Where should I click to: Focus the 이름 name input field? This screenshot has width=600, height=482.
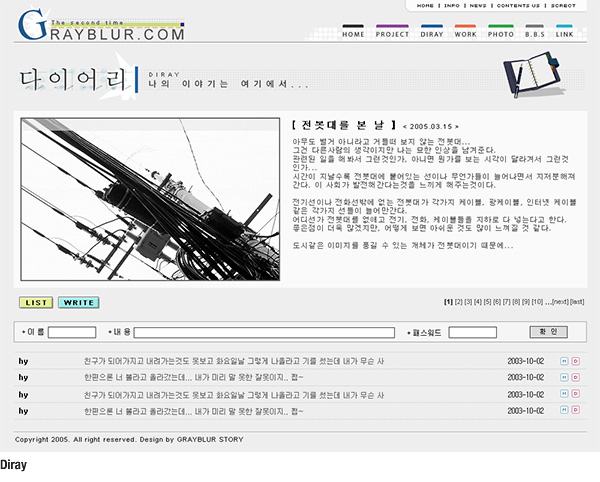coord(72,332)
